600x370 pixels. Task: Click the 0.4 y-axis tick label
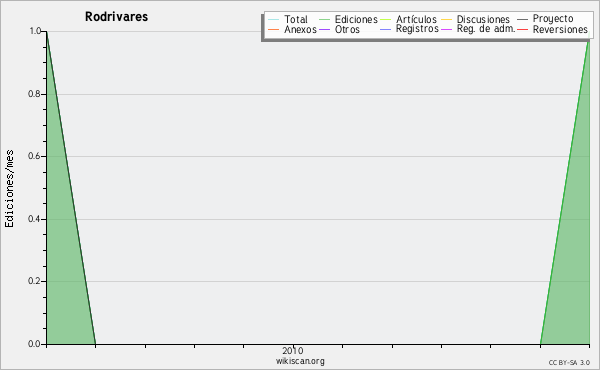[34, 219]
